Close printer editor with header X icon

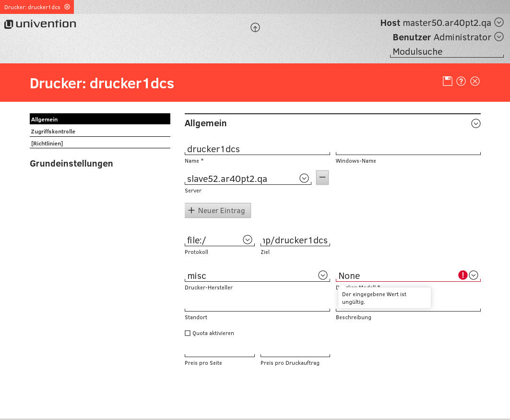coord(475,81)
